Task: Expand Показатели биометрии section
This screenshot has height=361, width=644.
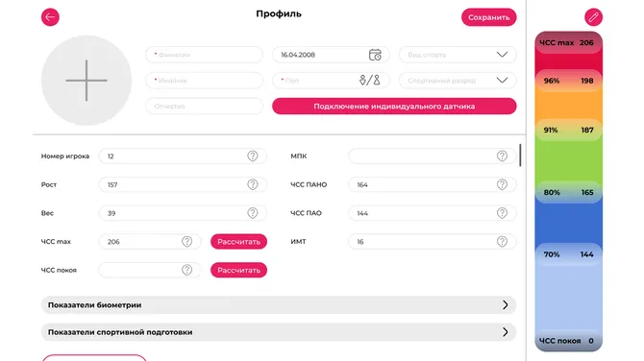Action: click(279, 305)
